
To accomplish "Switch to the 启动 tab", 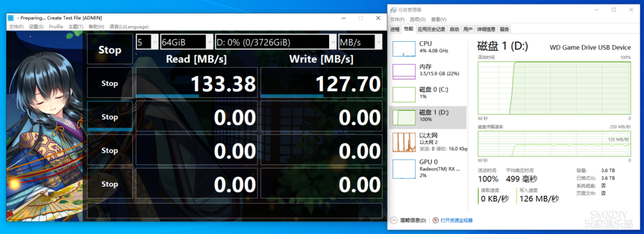I will pos(454,29).
